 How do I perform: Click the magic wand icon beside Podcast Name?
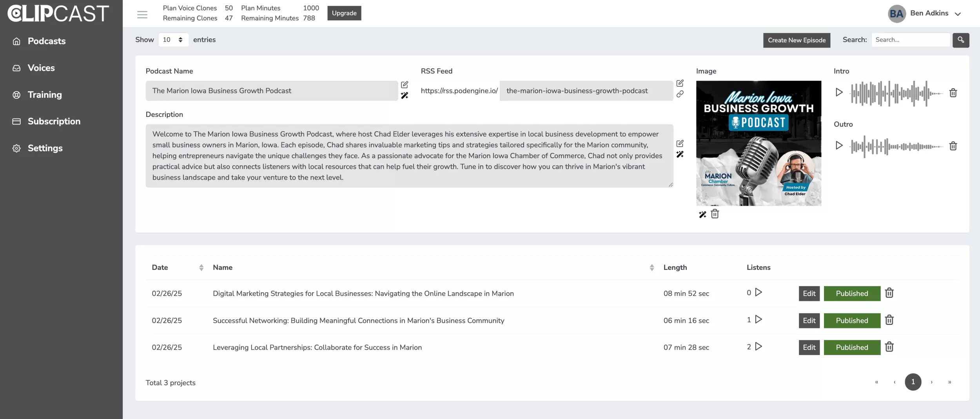[x=405, y=96]
